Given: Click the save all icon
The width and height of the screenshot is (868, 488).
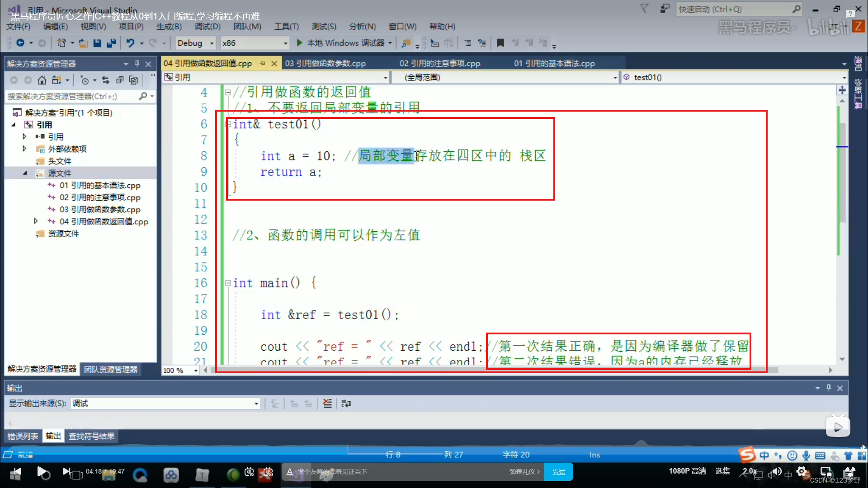Looking at the screenshot, I should pyautogui.click(x=111, y=43).
